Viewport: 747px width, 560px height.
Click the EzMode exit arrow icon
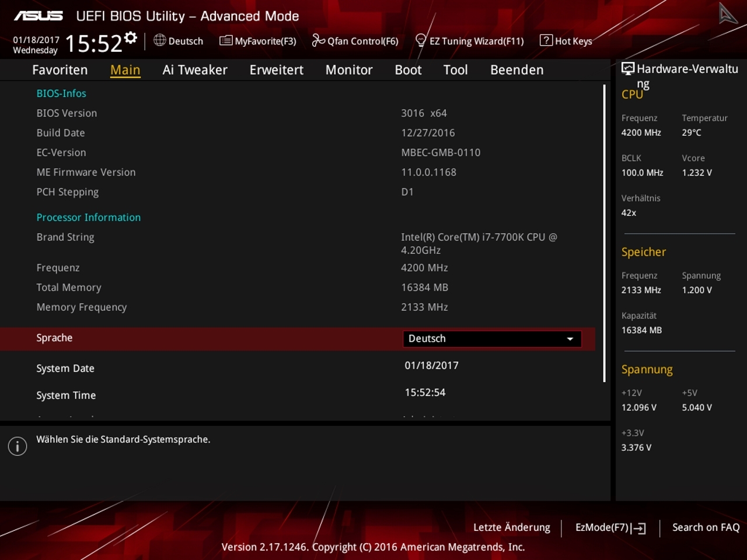(639, 528)
